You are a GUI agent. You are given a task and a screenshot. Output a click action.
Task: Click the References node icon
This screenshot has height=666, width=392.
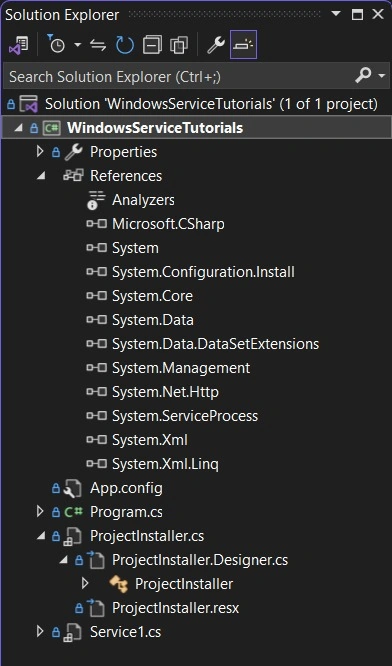click(x=73, y=176)
